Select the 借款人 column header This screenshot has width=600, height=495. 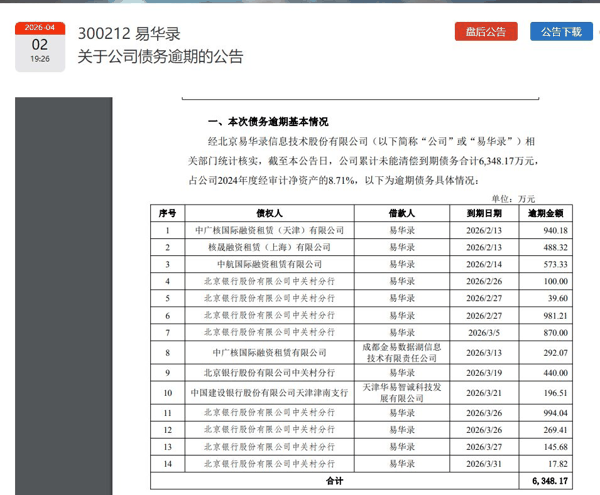400,214
